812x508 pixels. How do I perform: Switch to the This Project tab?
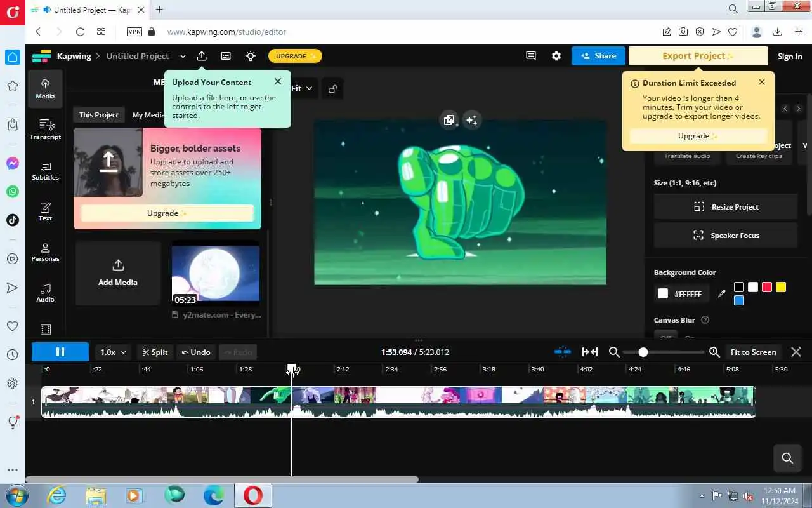(x=98, y=115)
